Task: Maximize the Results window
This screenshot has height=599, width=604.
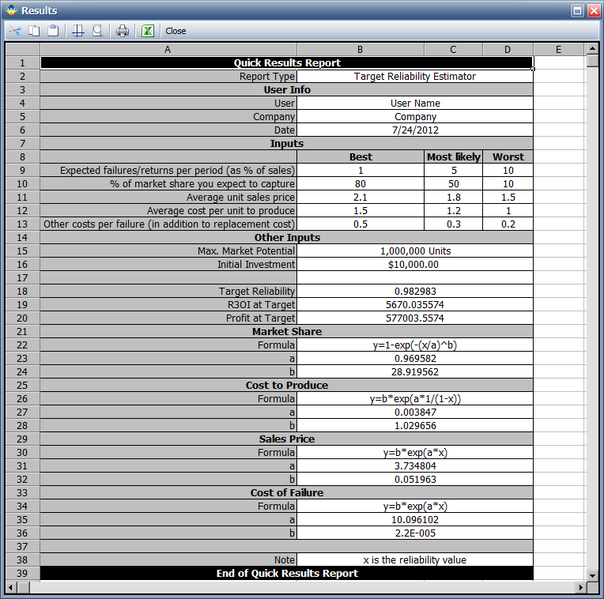Action: point(578,9)
